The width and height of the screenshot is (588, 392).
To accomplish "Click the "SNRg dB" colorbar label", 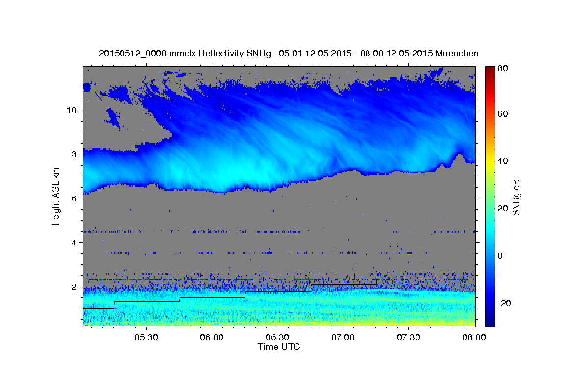I will (x=516, y=197).
